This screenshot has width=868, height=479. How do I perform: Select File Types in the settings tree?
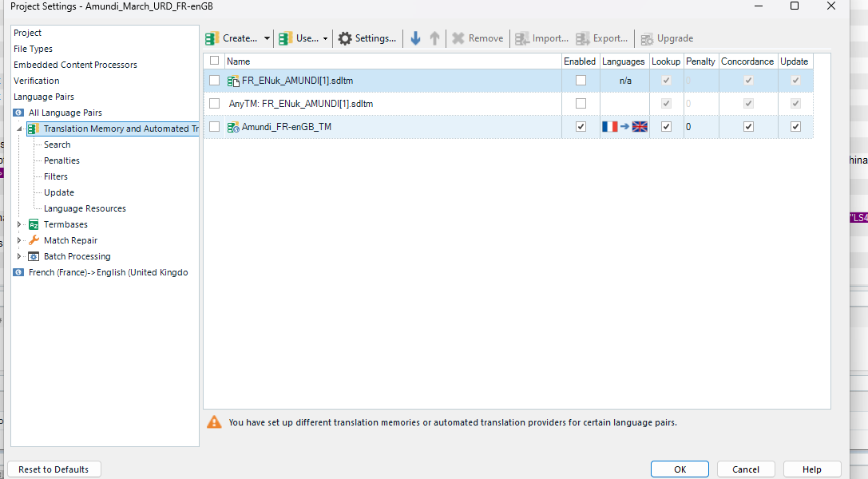[x=34, y=49]
